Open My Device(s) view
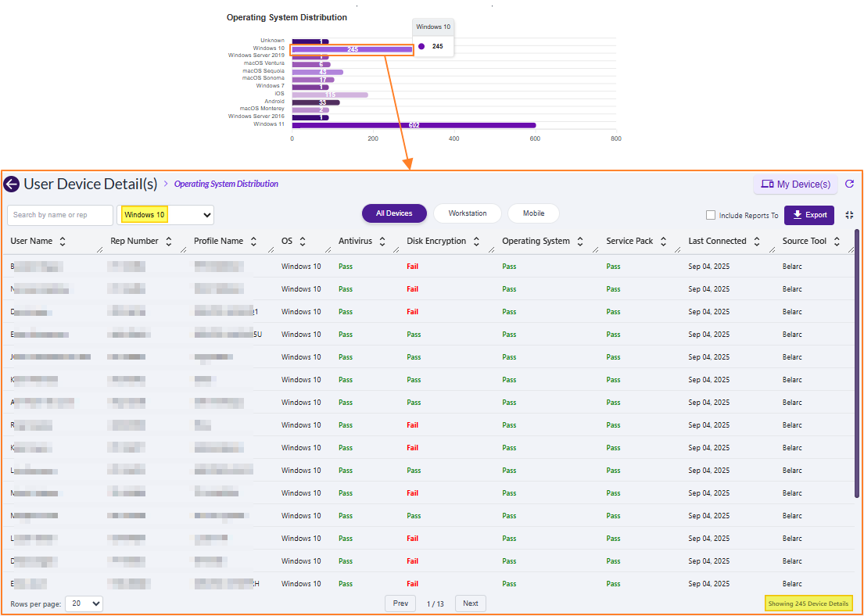The width and height of the screenshot is (864, 616). click(795, 184)
